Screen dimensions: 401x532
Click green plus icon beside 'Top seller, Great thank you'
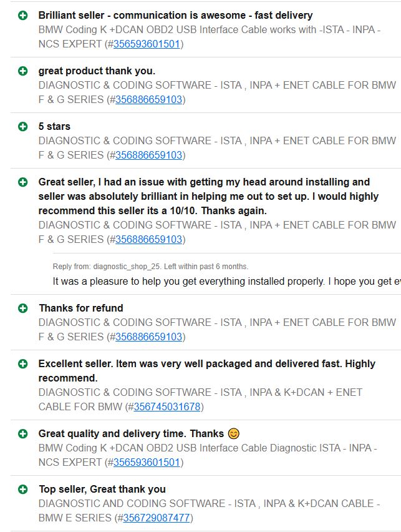(22, 490)
